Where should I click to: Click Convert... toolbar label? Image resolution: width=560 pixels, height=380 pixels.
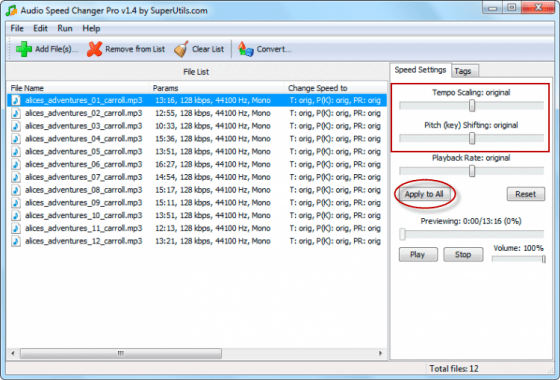pos(274,49)
